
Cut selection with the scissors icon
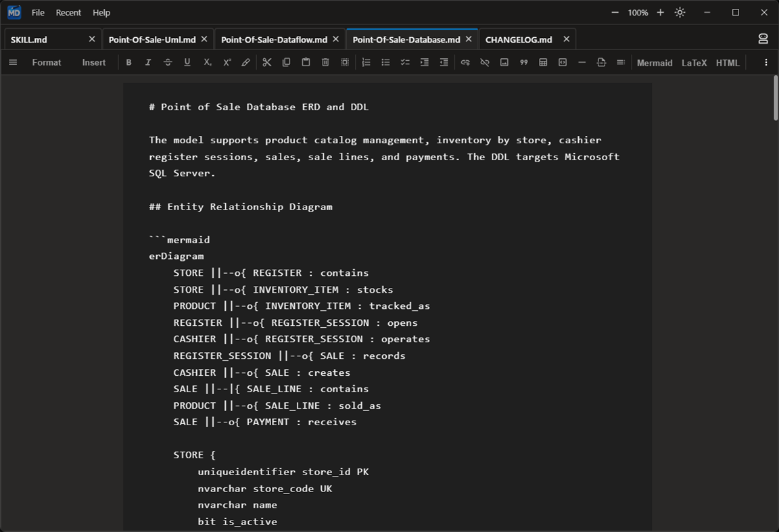tap(267, 63)
